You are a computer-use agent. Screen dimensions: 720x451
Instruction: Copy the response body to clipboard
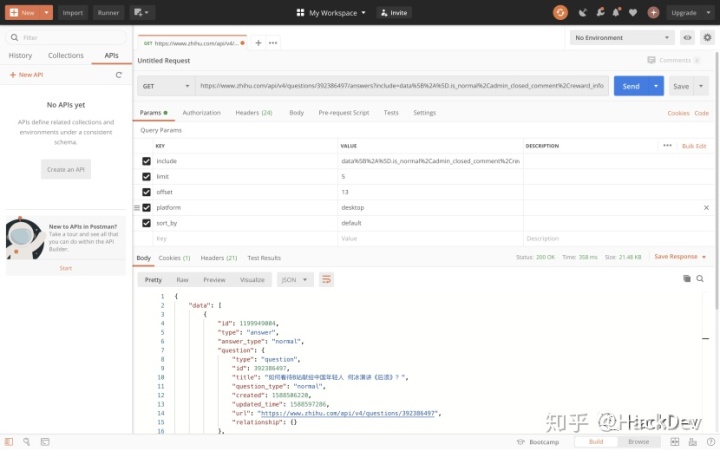(686, 278)
